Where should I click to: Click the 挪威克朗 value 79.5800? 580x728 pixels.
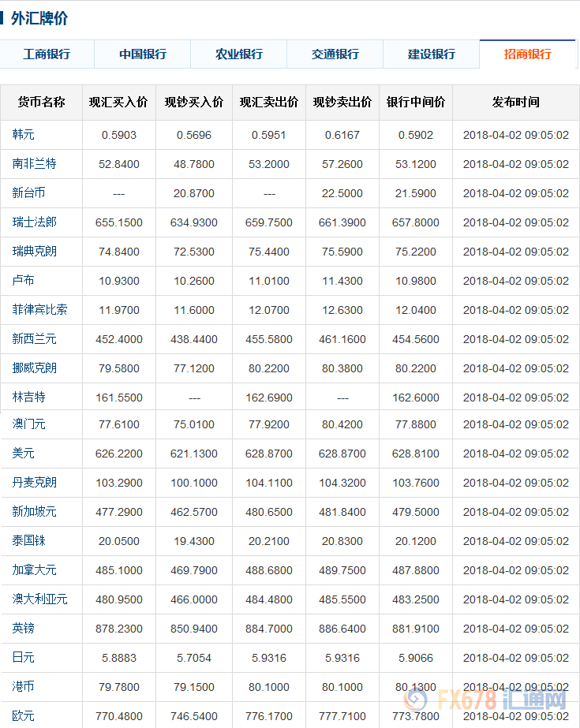coord(119,368)
